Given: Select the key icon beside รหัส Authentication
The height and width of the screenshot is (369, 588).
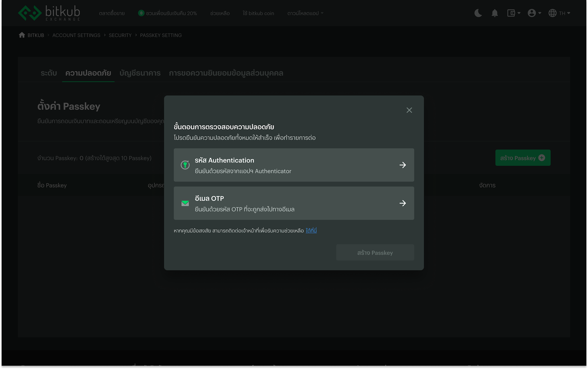Looking at the screenshot, I should (185, 165).
